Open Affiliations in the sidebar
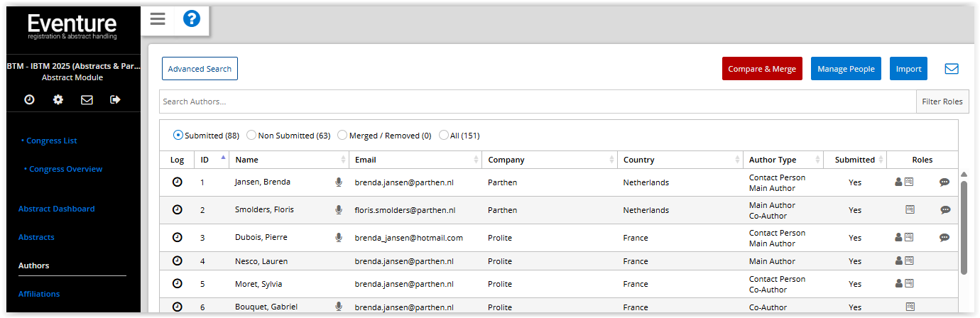The height and width of the screenshot is (318, 980). pyautogui.click(x=39, y=294)
